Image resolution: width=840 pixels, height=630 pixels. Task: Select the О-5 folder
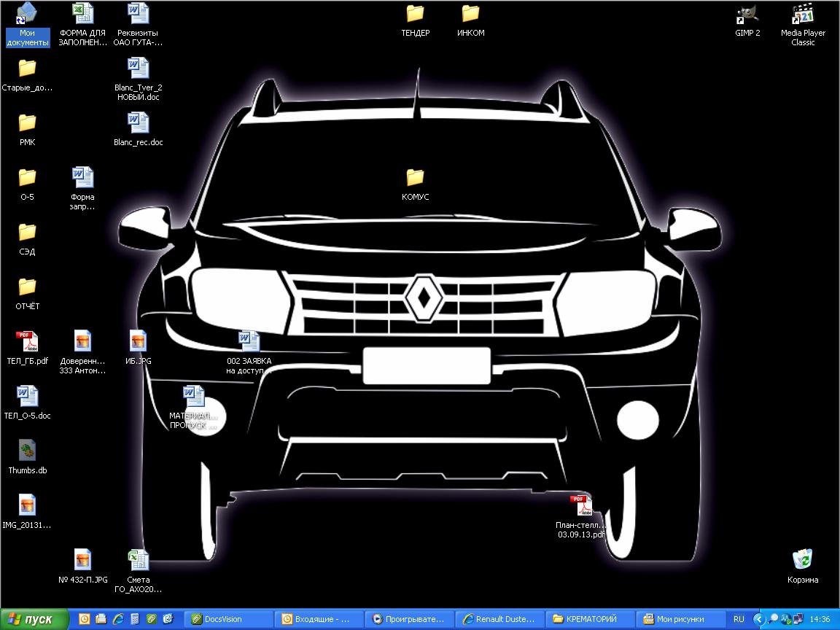(x=27, y=184)
